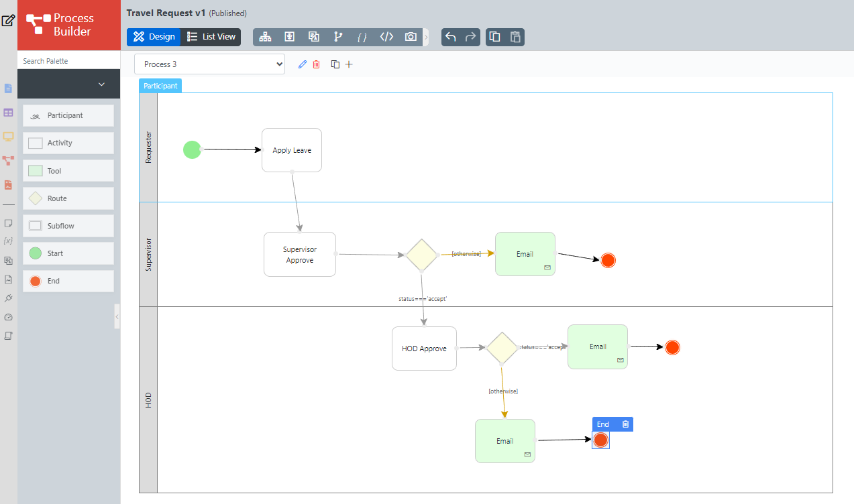
Task: Switch to List View
Action: 212,37
